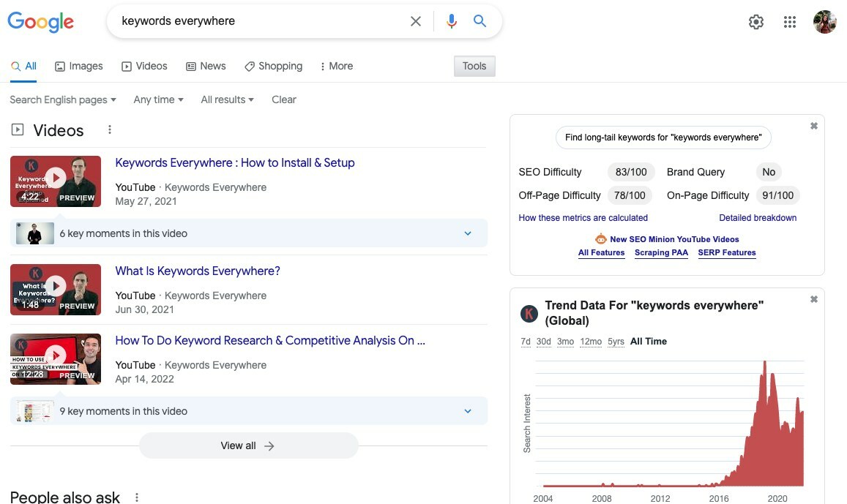
Task: Open the Google apps grid
Action: (x=789, y=22)
